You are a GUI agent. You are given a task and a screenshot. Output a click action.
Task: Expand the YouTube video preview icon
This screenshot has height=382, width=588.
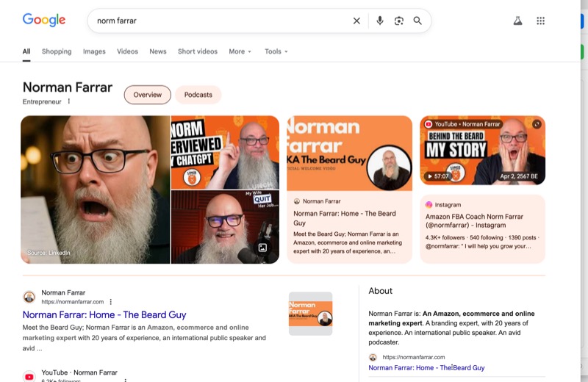[537, 124]
